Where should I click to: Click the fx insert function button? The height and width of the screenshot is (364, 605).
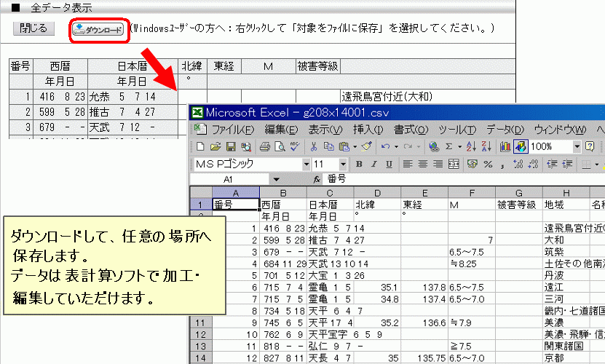[x=317, y=179]
